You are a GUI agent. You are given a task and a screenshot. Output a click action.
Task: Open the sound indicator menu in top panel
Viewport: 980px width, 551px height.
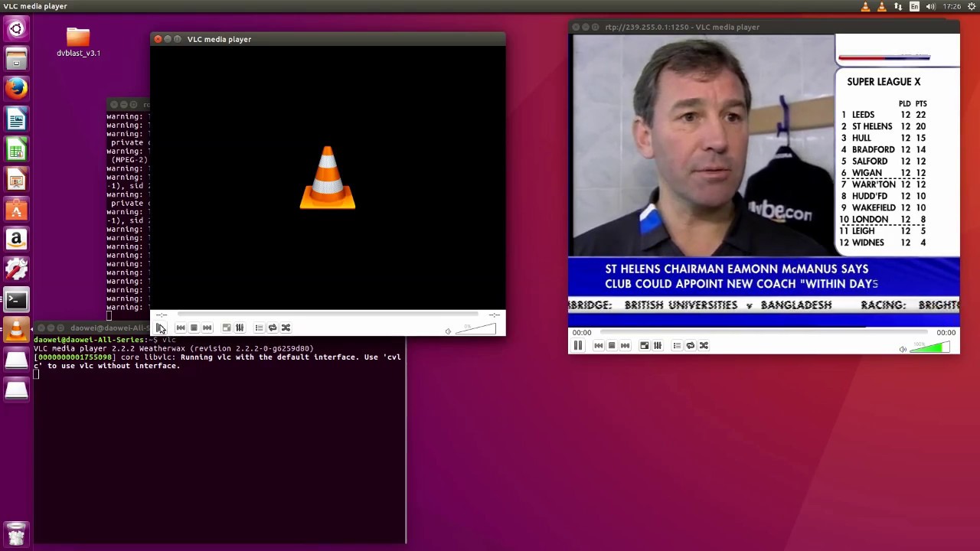(930, 6)
